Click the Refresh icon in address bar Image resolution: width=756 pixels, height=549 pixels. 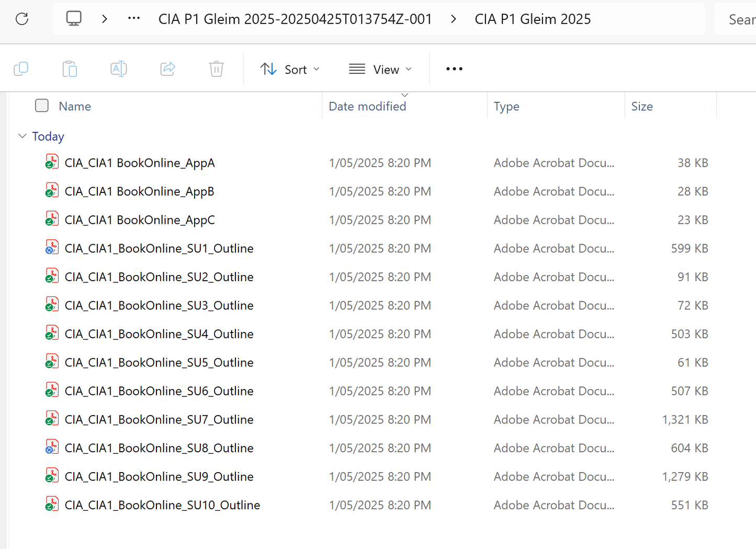[x=22, y=19]
